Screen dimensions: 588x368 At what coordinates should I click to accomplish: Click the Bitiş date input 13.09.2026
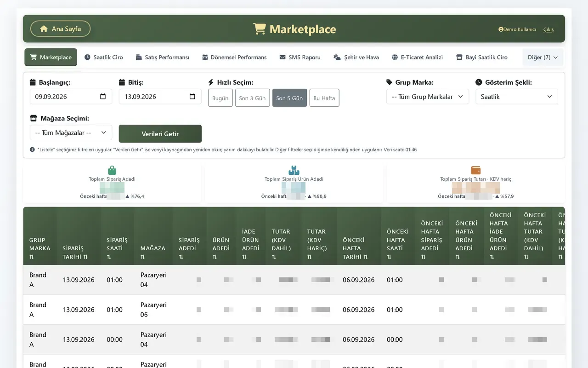point(160,97)
